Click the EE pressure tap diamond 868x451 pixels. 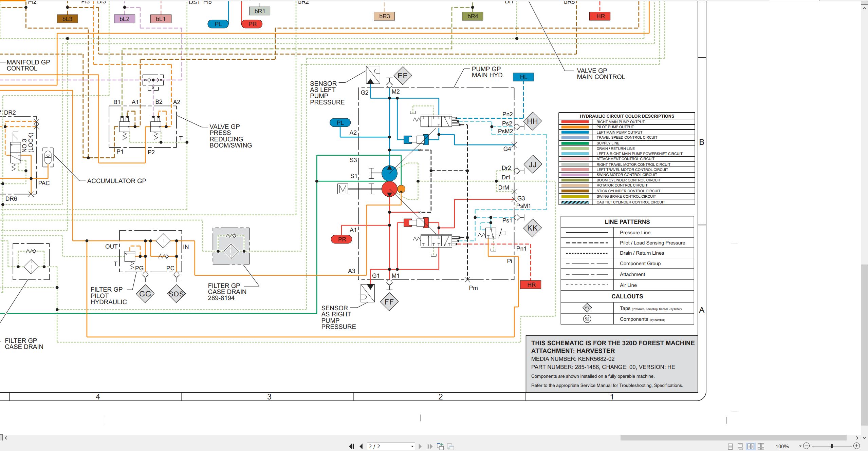tap(403, 76)
